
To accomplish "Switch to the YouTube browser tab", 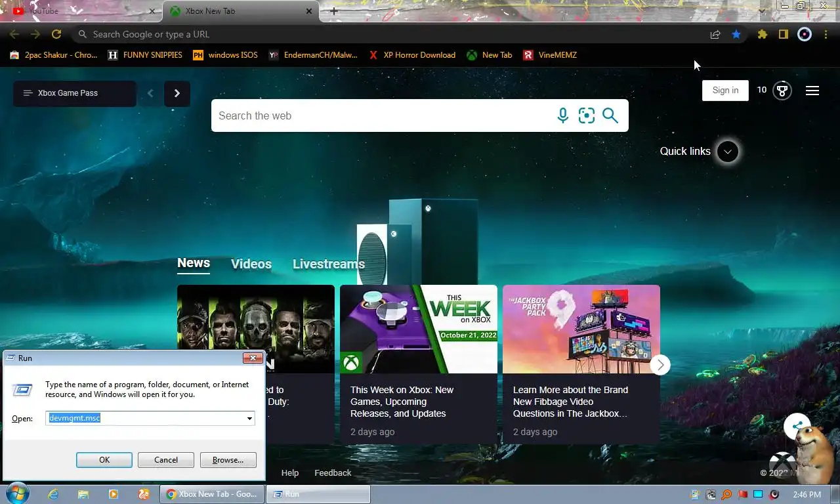I will coord(80,11).
